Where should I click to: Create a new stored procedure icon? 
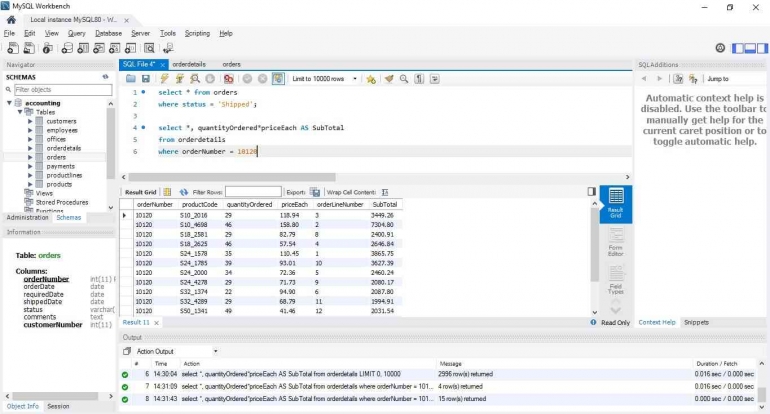click(114, 48)
